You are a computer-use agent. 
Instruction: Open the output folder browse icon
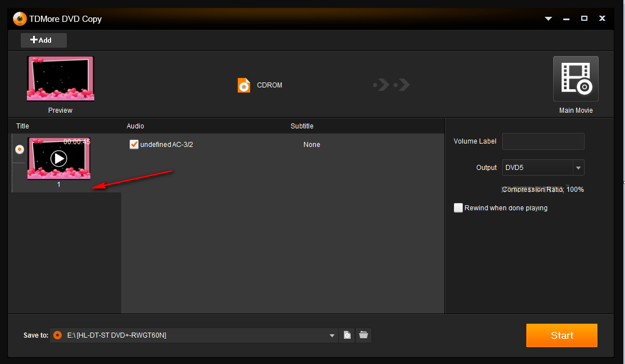coord(364,335)
